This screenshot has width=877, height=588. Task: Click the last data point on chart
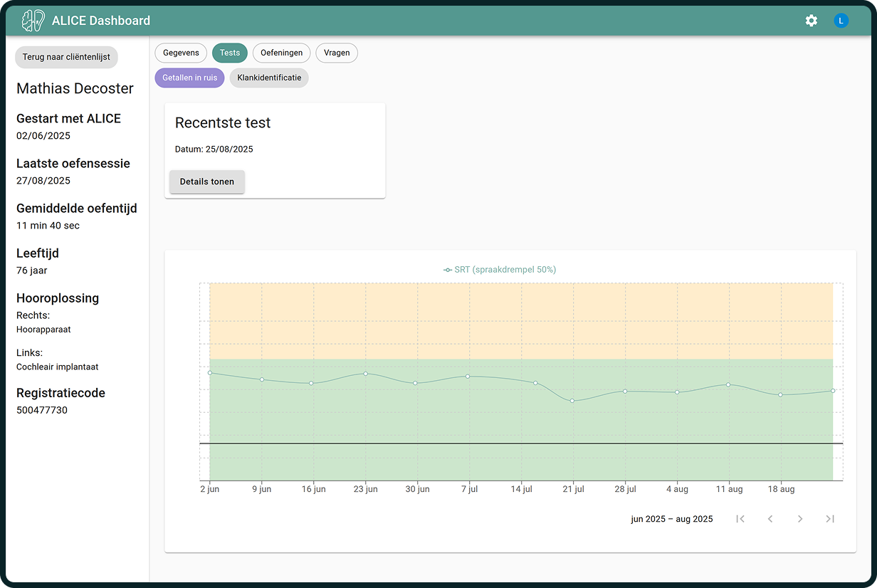click(833, 391)
